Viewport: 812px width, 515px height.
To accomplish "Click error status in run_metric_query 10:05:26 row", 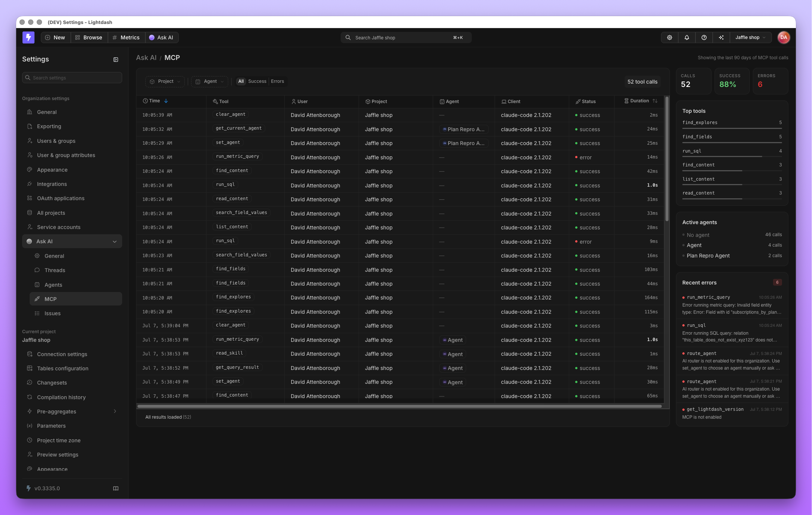I will click(x=583, y=157).
